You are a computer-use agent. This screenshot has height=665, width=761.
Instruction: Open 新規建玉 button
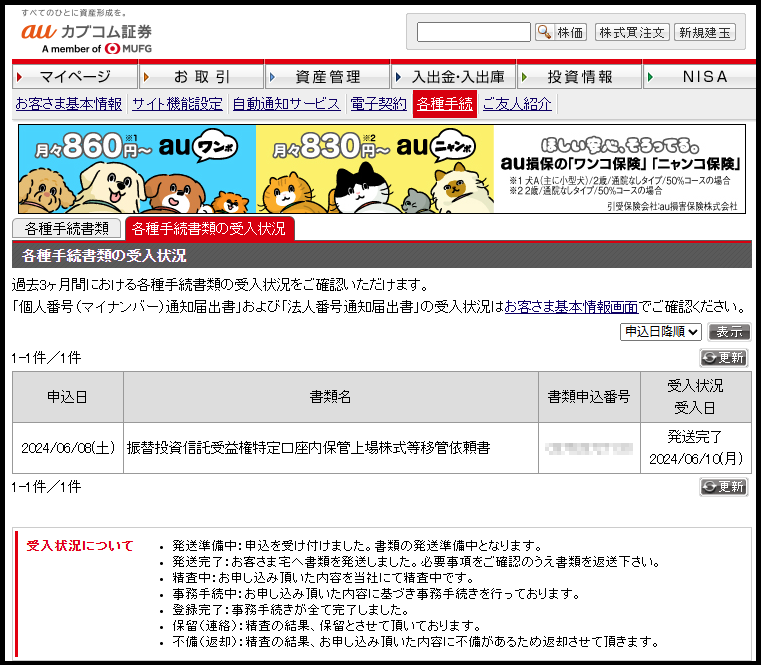pos(705,33)
